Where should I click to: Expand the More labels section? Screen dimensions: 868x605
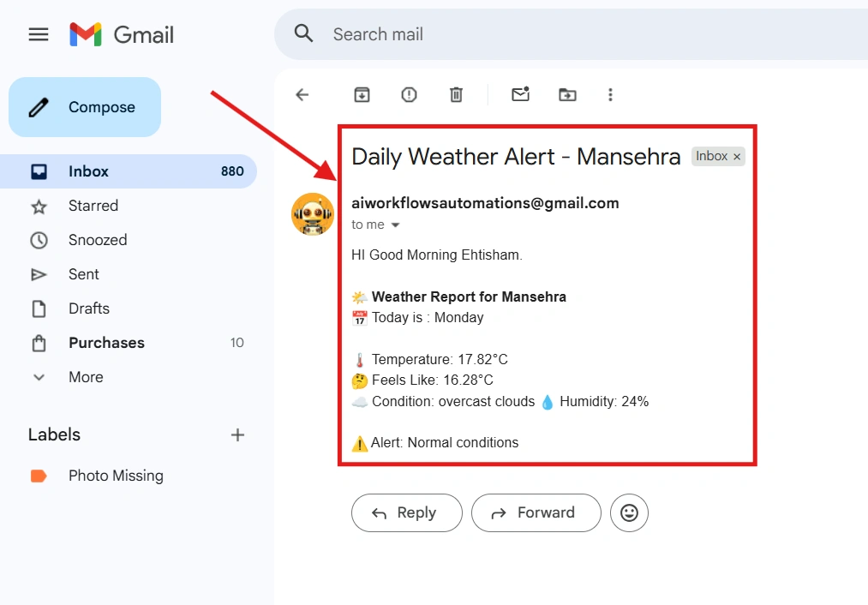click(86, 377)
